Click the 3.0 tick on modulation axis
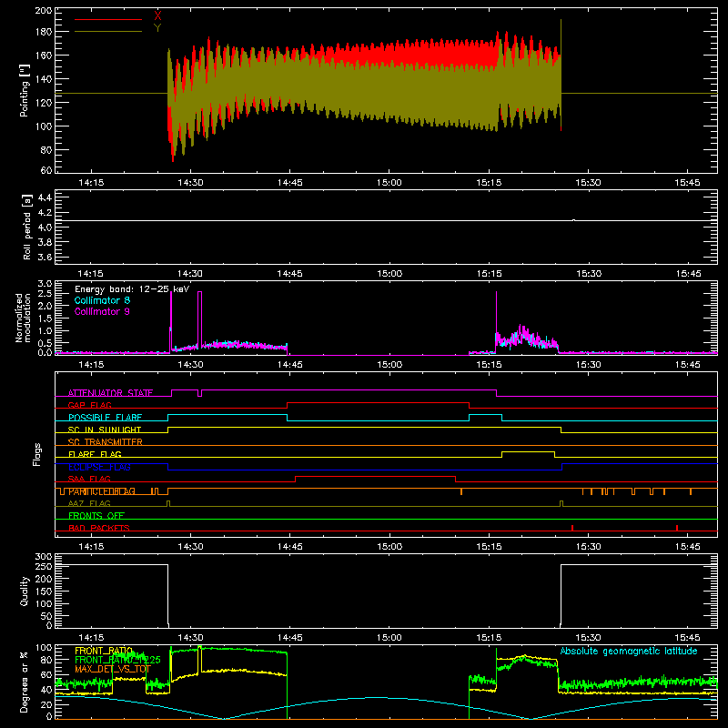 [45, 283]
